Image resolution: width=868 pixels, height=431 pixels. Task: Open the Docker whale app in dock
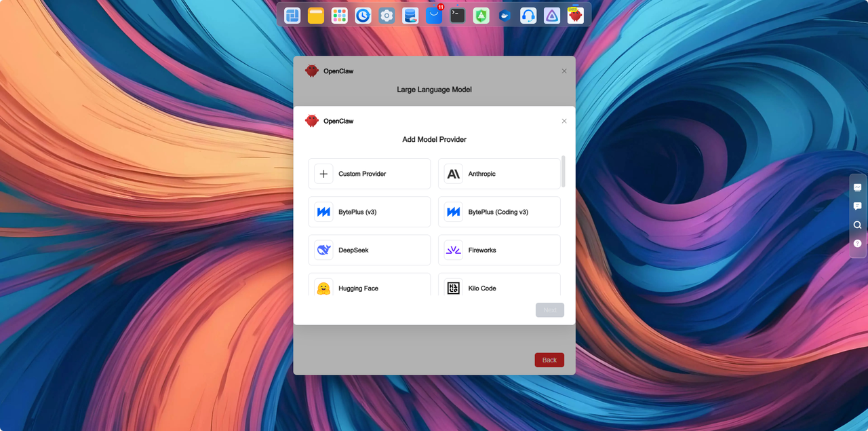[x=505, y=15]
